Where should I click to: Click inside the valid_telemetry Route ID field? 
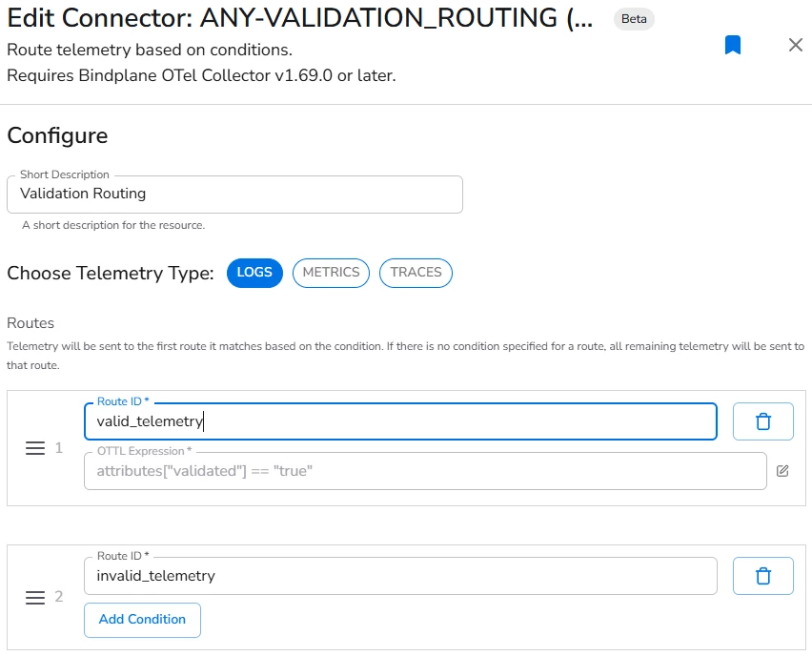(x=400, y=420)
